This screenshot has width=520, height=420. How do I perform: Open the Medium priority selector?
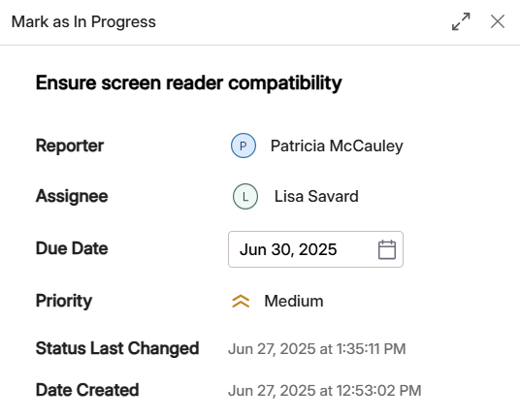click(x=277, y=301)
